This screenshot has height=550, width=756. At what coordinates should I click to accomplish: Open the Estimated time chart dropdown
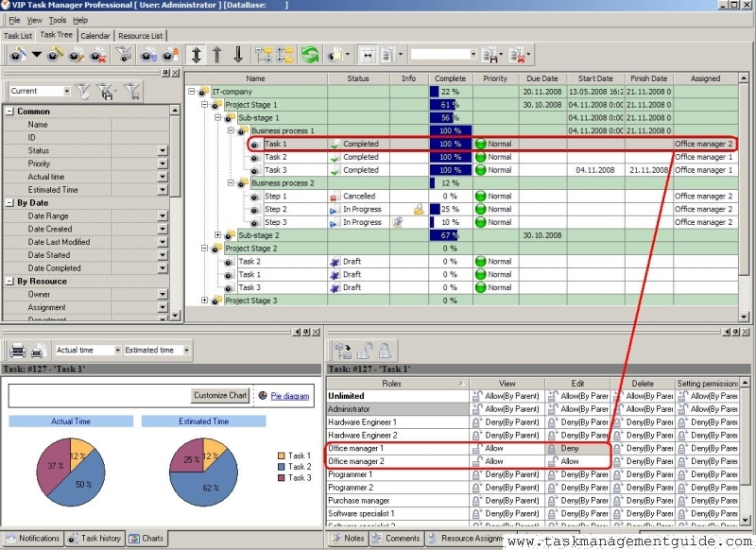point(185,351)
